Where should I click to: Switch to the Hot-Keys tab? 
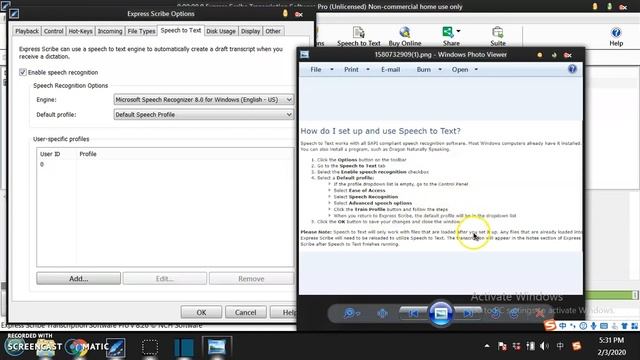[x=80, y=31]
